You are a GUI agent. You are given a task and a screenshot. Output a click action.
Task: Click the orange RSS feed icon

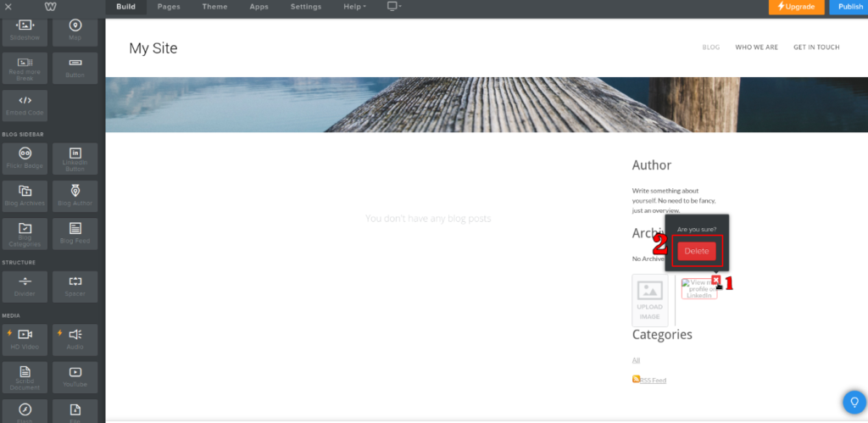tap(636, 379)
